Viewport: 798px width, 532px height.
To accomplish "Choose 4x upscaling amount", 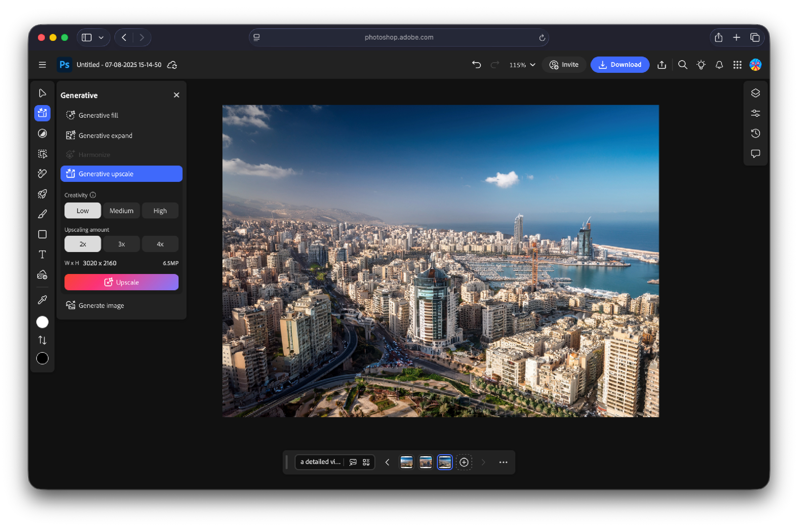I will coord(160,244).
